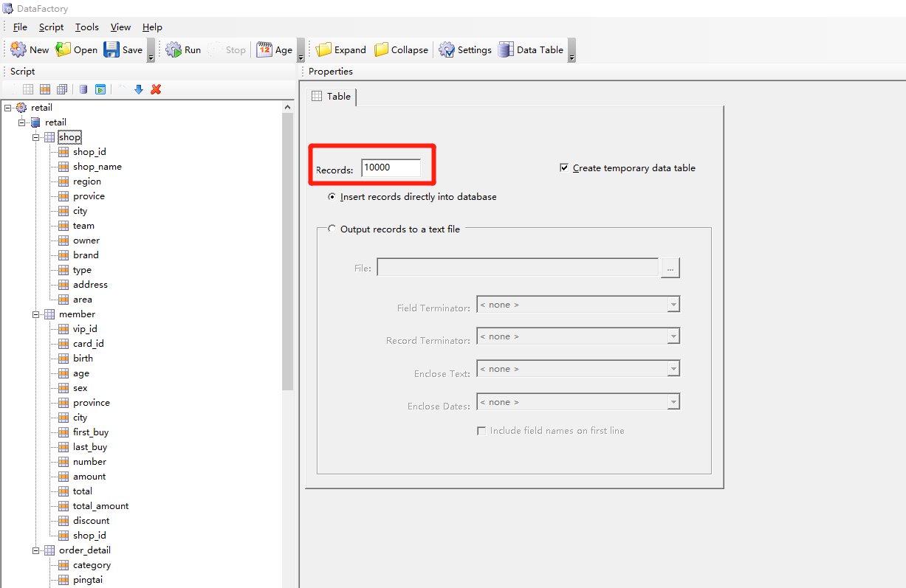Image resolution: width=906 pixels, height=588 pixels.
Task: Click the file browse button with dots
Action: coord(670,269)
